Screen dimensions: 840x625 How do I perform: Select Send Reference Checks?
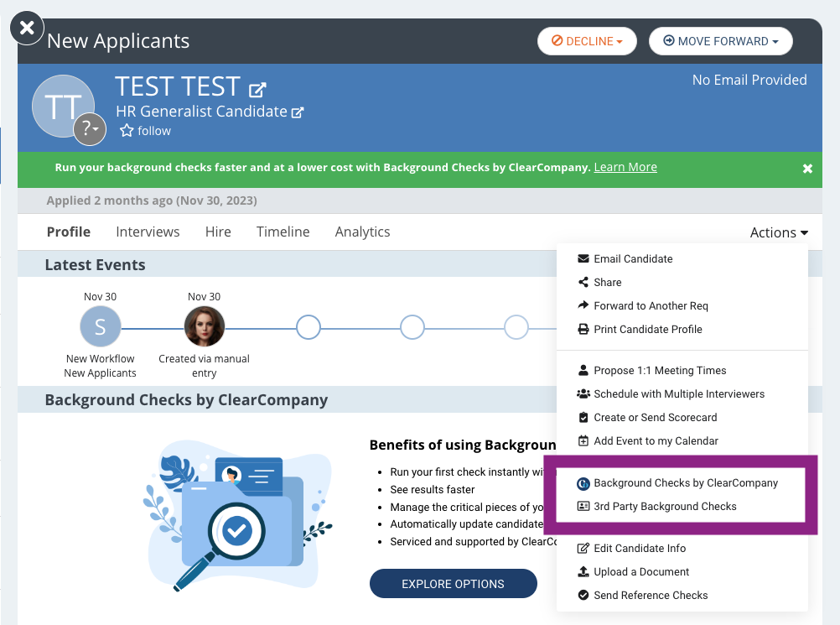point(682,596)
